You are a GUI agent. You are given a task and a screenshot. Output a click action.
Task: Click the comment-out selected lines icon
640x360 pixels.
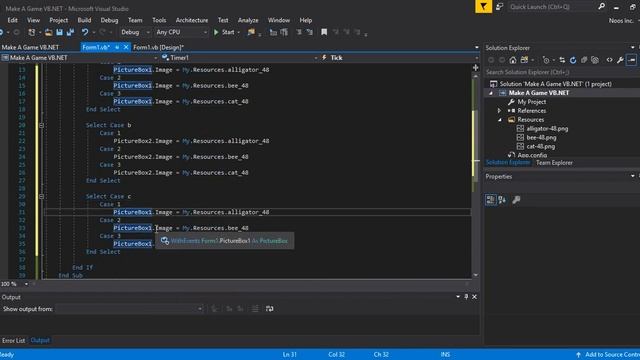pos(299,32)
